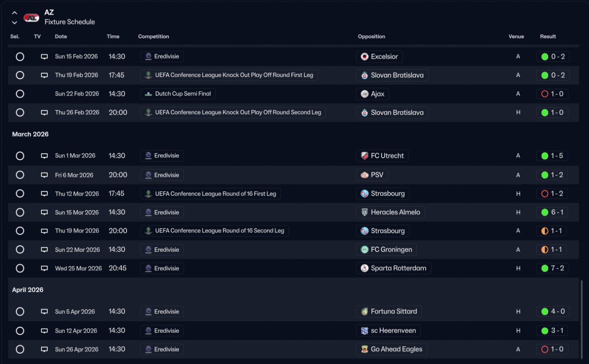Sort by Opposition column header
589x364 pixels.
pyautogui.click(x=371, y=36)
